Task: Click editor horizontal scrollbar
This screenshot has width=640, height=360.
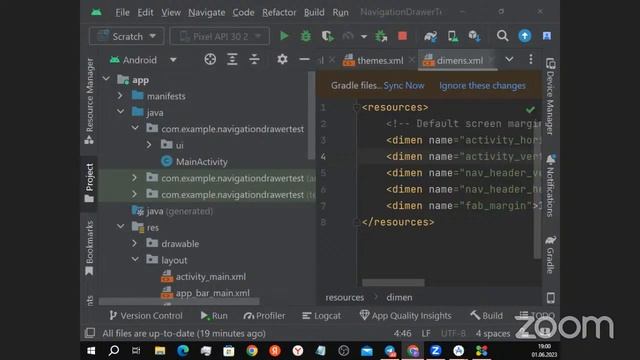Action: pos(393,282)
